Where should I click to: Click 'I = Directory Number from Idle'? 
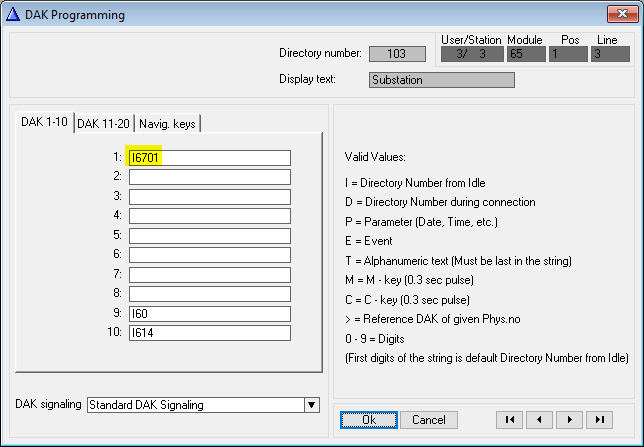click(415, 183)
